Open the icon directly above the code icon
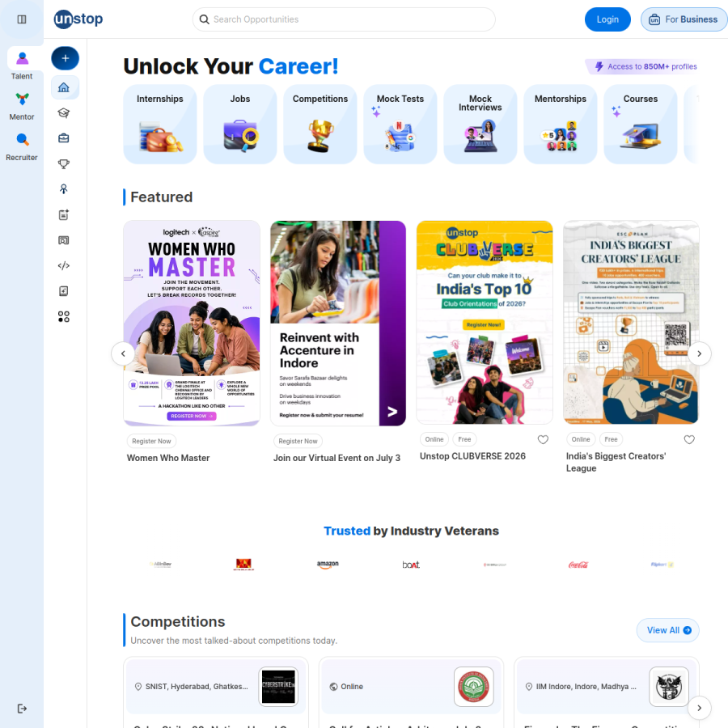This screenshot has height=728, width=728. (64, 240)
